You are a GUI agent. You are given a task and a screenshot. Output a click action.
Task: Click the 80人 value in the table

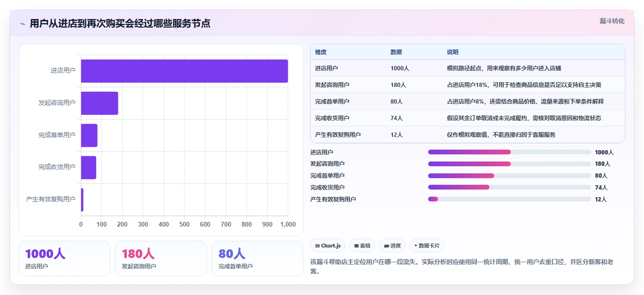click(x=397, y=102)
